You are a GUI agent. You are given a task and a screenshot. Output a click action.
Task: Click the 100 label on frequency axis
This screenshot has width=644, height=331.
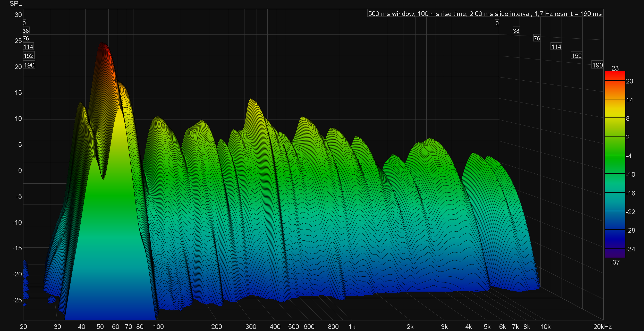(x=158, y=327)
